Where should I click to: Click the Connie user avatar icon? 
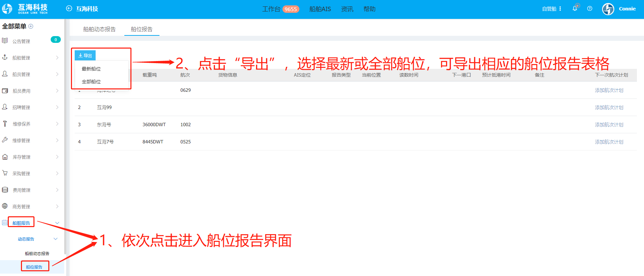(x=608, y=9)
